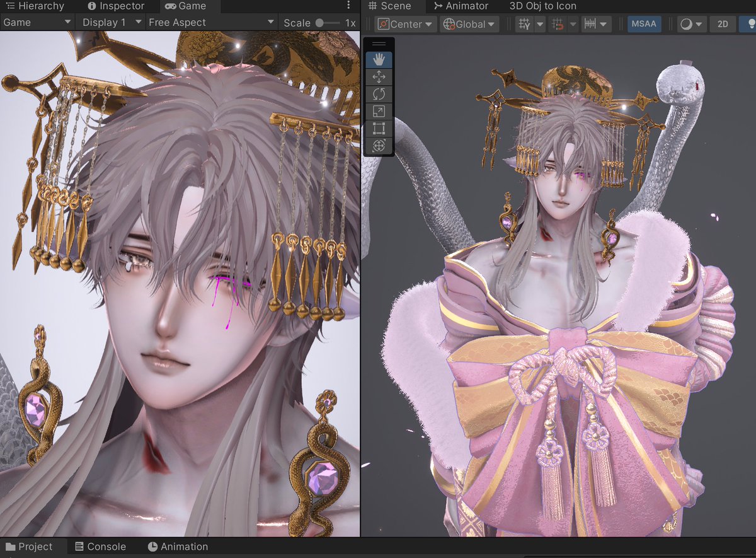Select the Hand view tool
The height and width of the screenshot is (558, 756).
pyautogui.click(x=379, y=60)
